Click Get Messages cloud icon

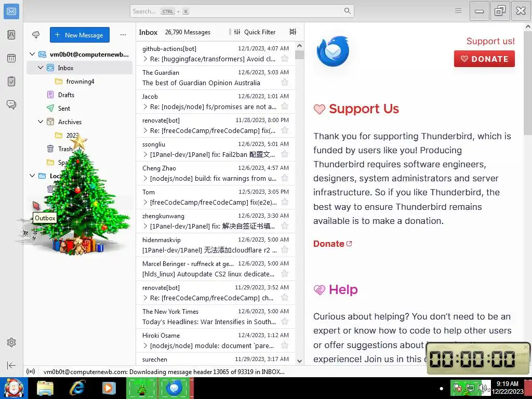coord(36,35)
